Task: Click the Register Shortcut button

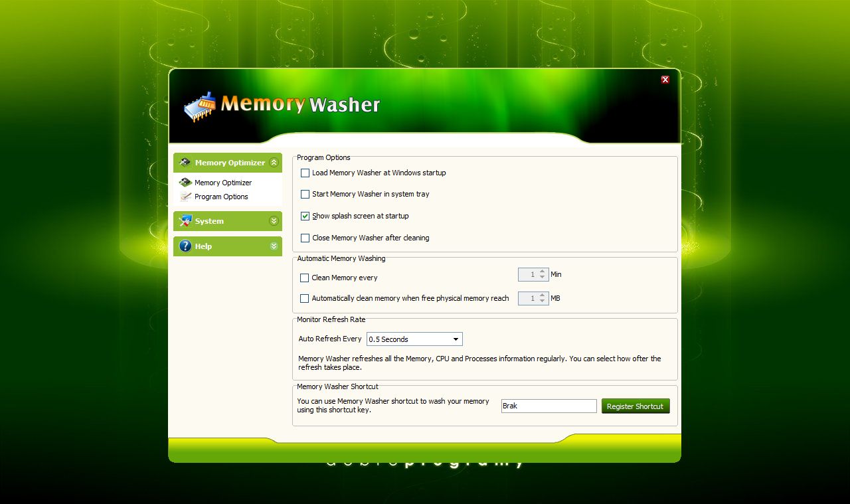Action: tap(636, 406)
